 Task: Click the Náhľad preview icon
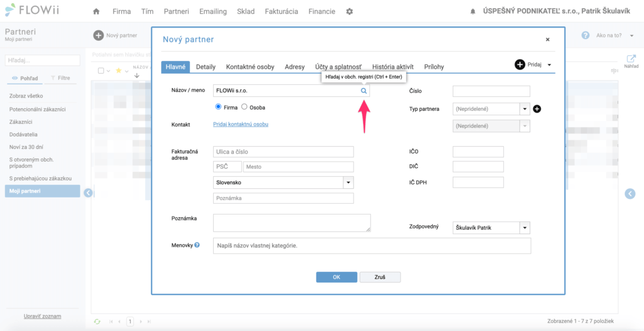[x=631, y=59]
